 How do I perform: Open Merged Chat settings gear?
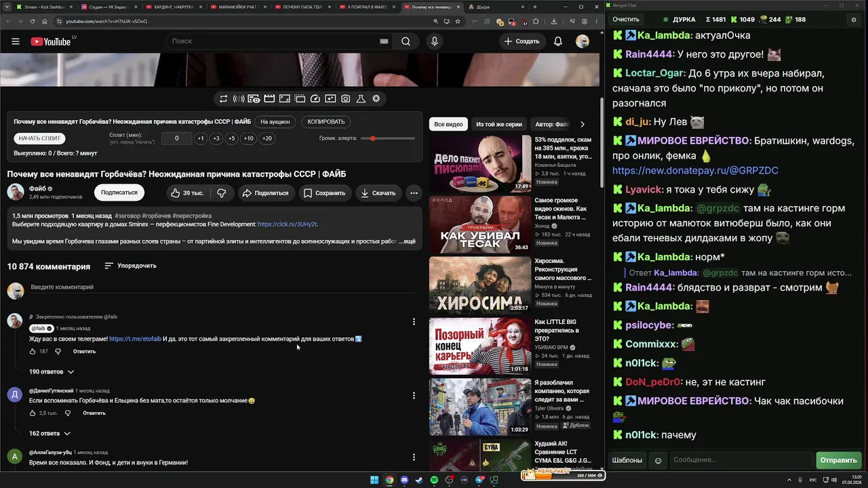854,20
